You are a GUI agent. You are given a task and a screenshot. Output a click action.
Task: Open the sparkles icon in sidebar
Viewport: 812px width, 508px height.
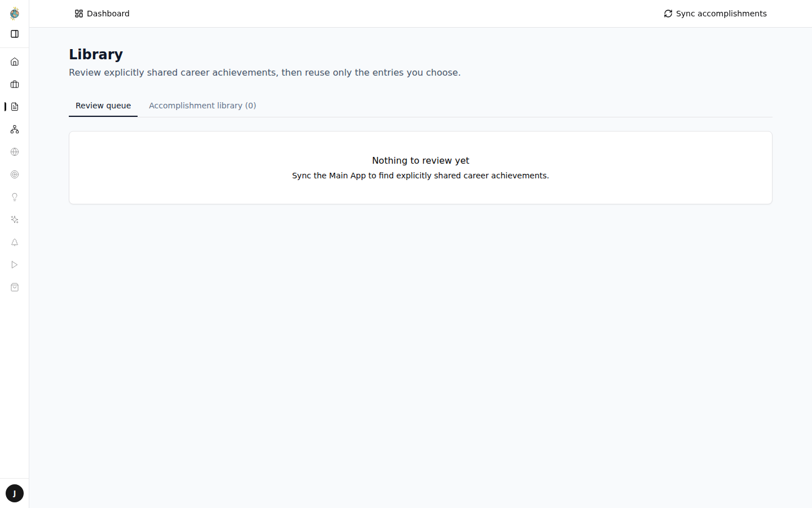click(x=15, y=220)
